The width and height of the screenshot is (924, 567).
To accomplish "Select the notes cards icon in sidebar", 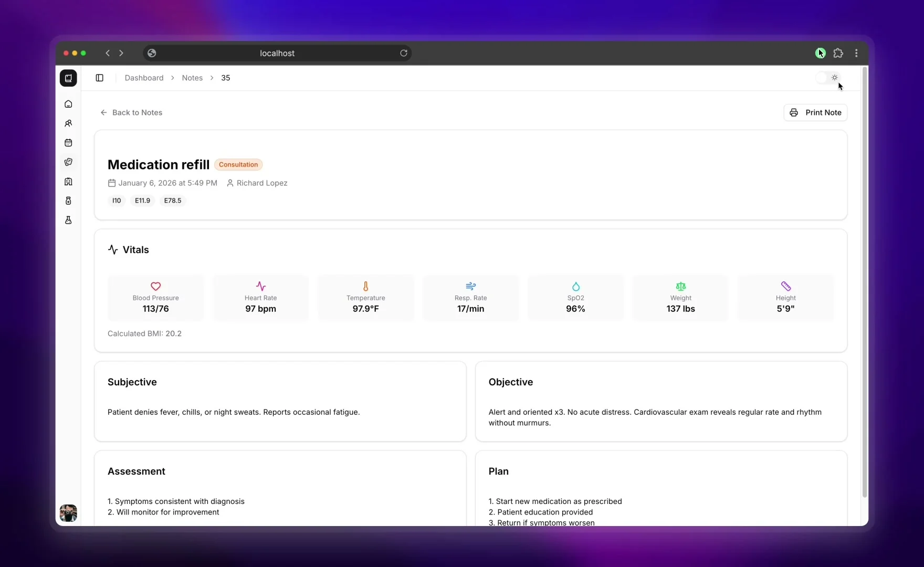I will 68,162.
